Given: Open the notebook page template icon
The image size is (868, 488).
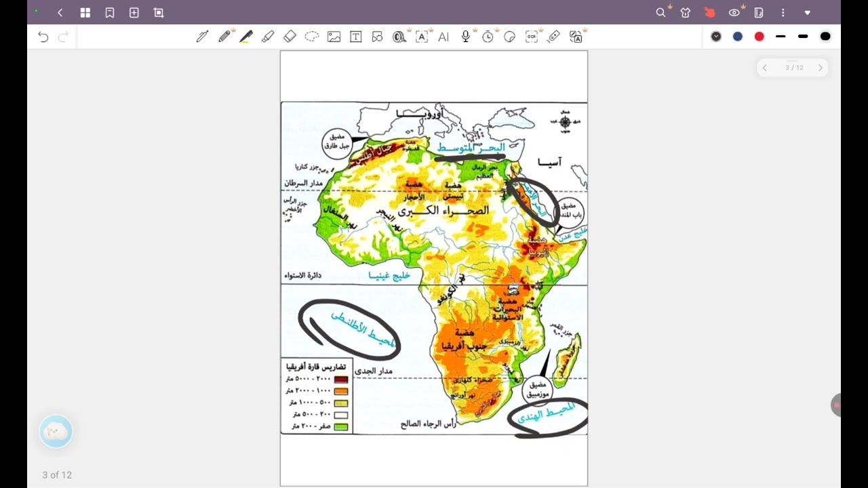Looking at the screenshot, I should tap(759, 13).
